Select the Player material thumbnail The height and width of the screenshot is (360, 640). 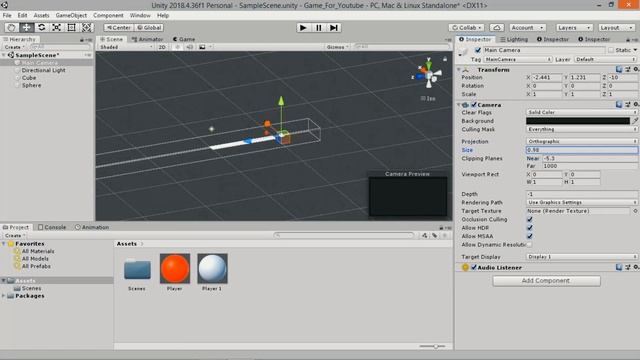(175, 269)
